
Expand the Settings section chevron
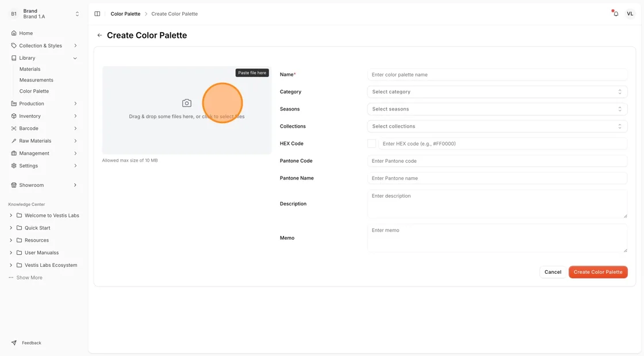75,166
